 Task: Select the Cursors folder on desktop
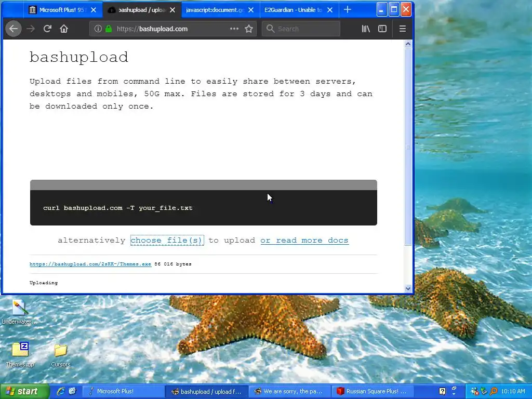pos(61,355)
